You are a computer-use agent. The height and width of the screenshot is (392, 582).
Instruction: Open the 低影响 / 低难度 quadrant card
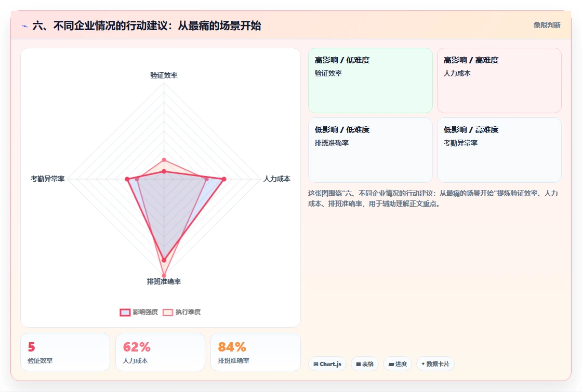click(371, 150)
